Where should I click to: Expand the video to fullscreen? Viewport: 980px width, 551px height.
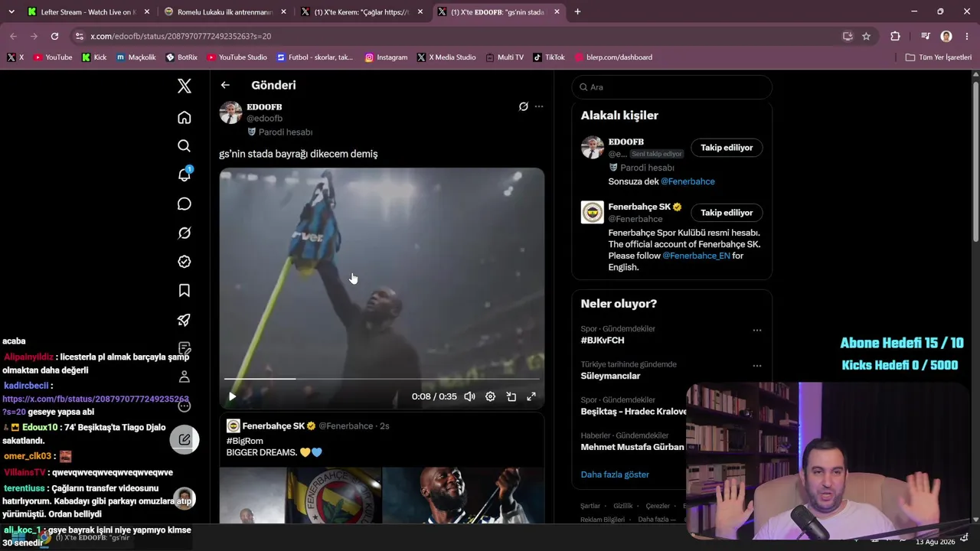pyautogui.click(x=531, y=396)
